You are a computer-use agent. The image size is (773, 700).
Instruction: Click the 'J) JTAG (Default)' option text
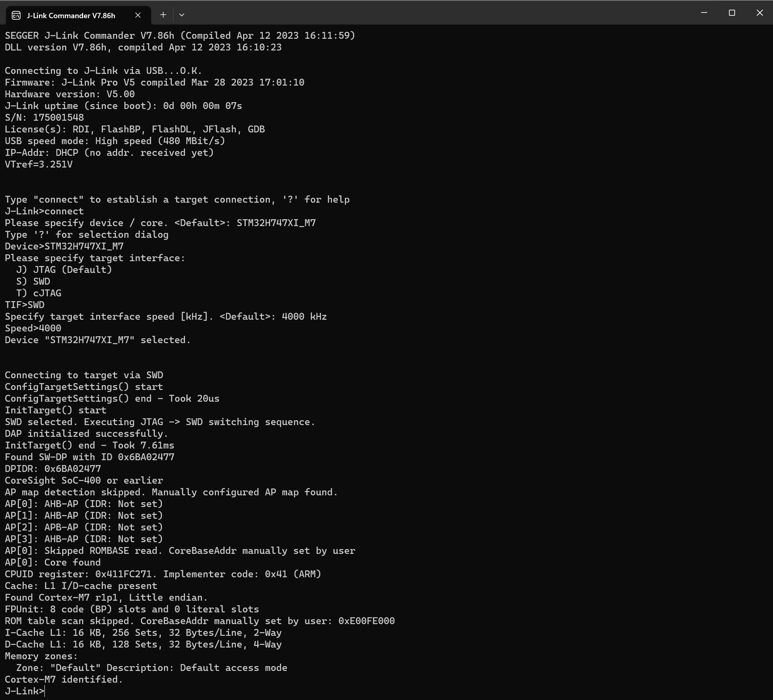tap(64, 270)
